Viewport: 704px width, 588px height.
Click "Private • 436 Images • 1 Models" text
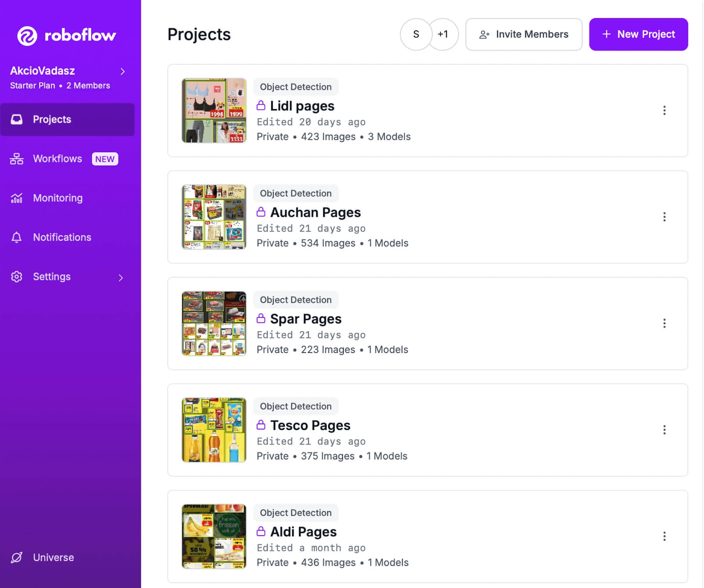332,563
